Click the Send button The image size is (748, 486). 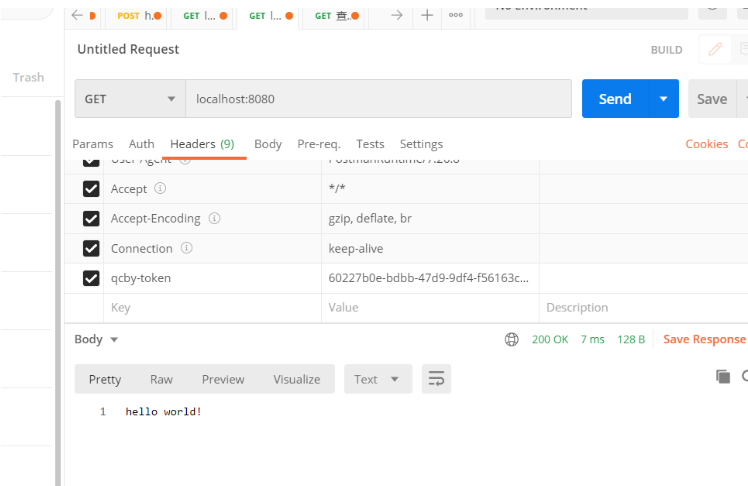click(x=615, y=99)
